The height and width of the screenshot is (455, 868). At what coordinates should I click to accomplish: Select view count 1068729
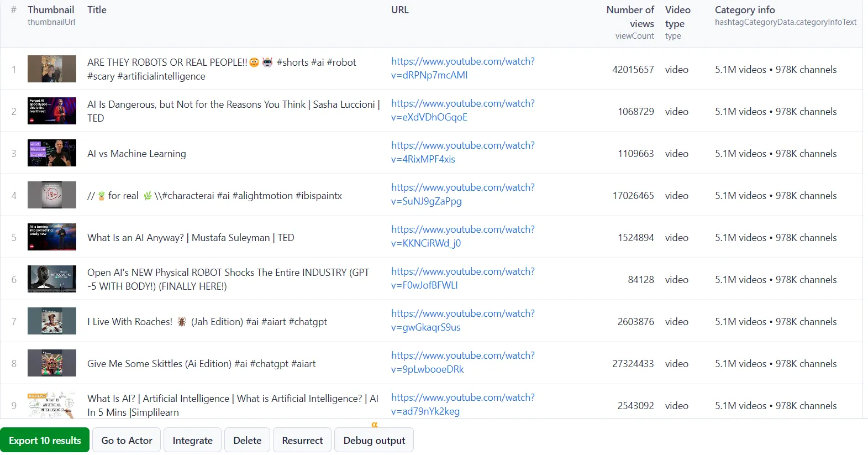point(635,112)
